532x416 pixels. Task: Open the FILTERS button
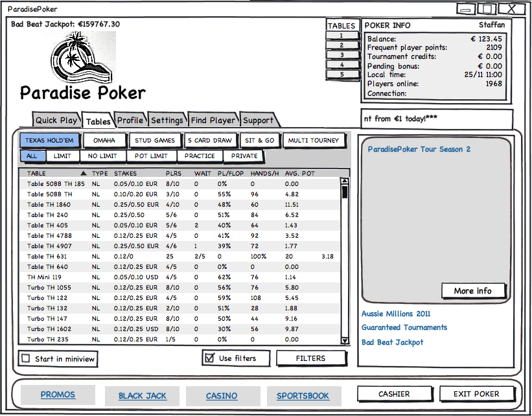coord(311,358)
